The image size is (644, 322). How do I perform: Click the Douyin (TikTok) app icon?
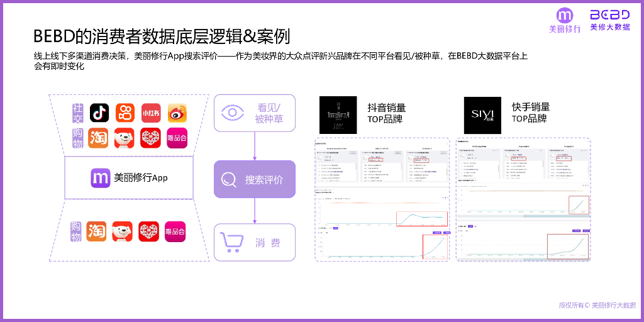(x=99, y=113)
